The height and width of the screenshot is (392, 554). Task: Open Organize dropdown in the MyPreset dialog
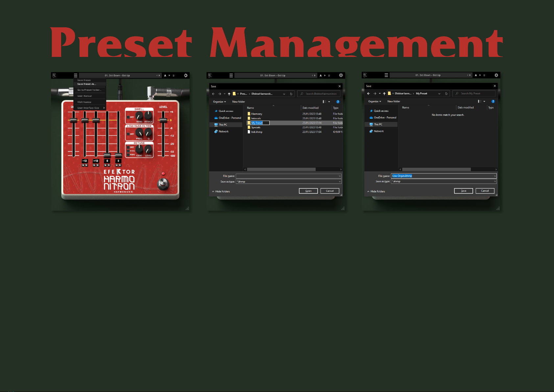click(x=374, y=101)
